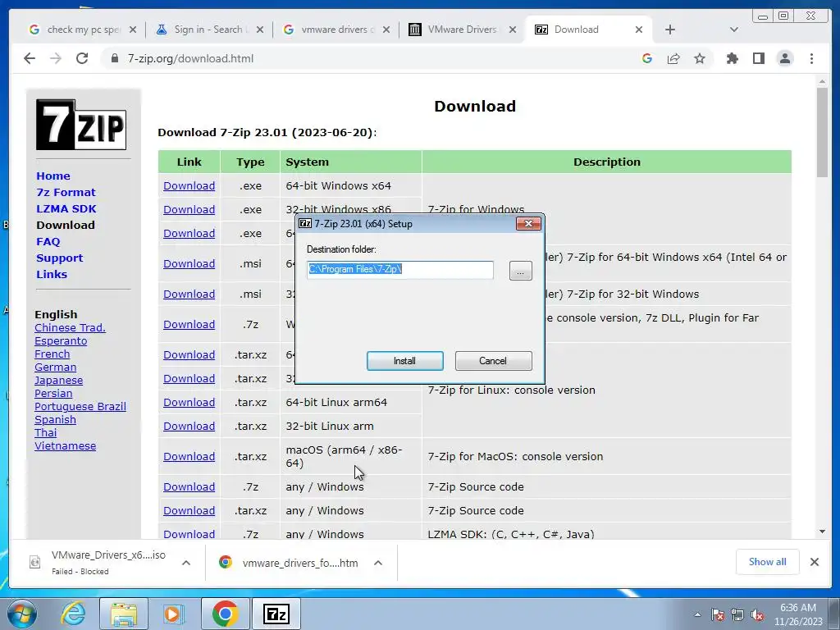Expand vmware_drivers htm download options
840x630 pixels.
click(377, 563)
